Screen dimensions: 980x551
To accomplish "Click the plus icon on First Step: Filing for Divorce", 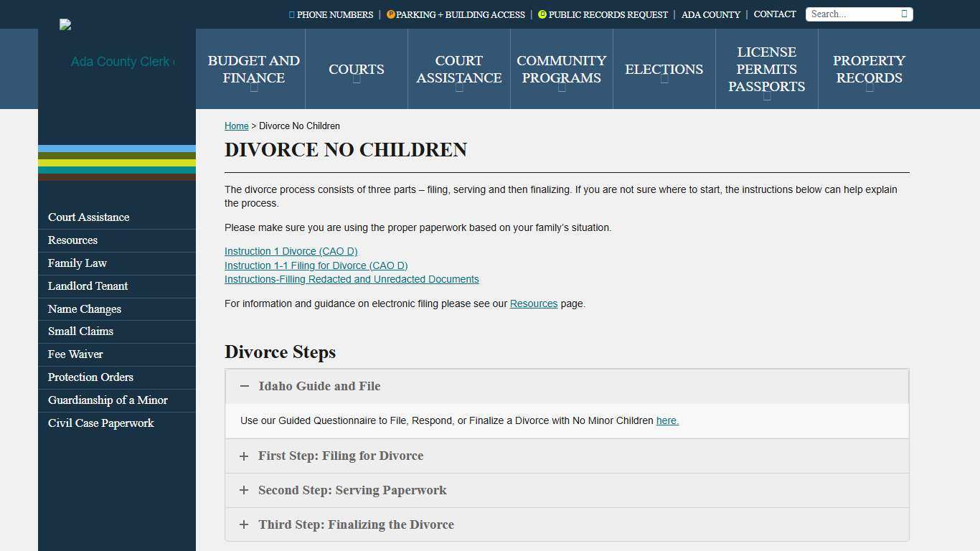I will 244,456.
